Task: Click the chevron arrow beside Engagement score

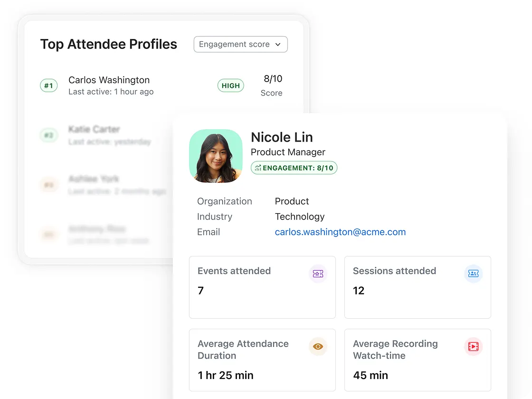Action: [x=278, y=45]
